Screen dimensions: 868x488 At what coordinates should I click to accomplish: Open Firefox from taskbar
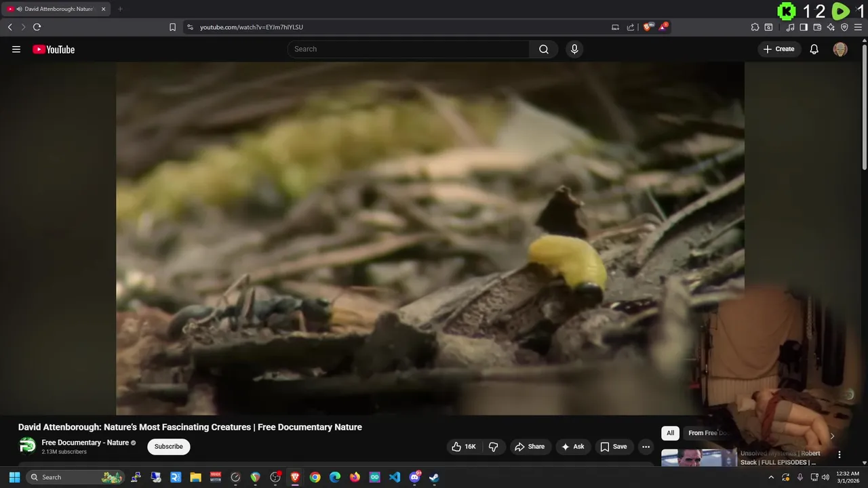[x=355, y=477]
